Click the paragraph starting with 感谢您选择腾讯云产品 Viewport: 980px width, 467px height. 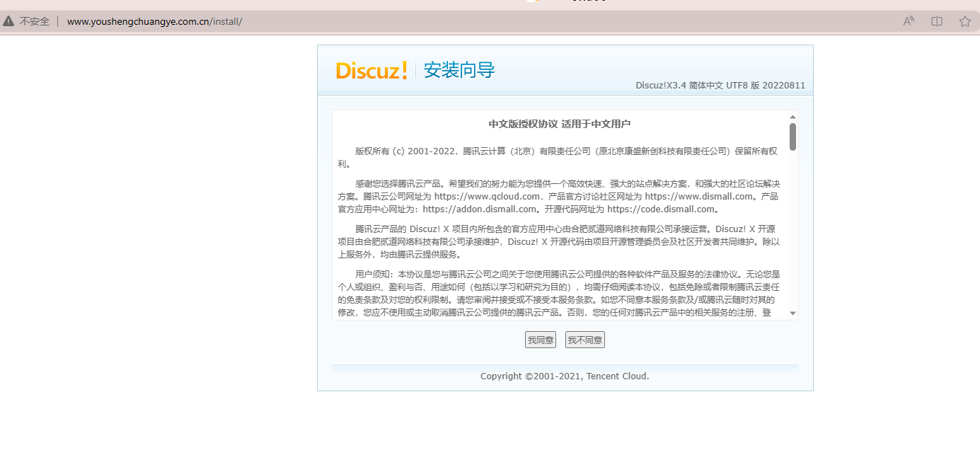559,196
